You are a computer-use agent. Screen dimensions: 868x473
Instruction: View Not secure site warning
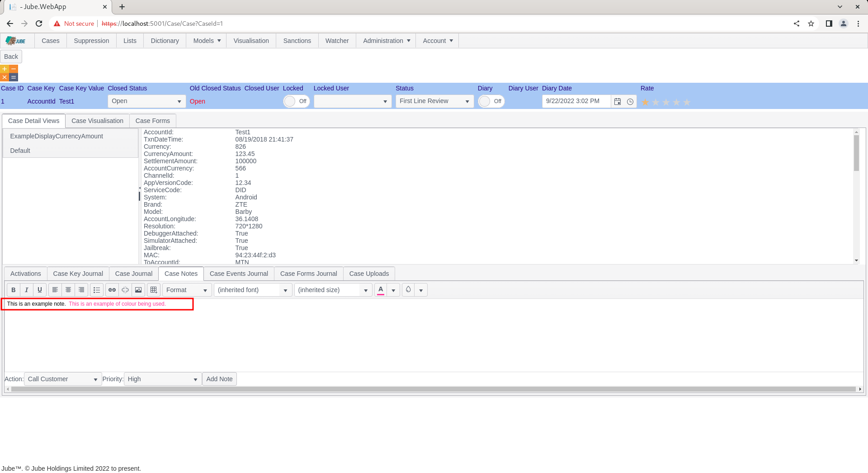74,24
